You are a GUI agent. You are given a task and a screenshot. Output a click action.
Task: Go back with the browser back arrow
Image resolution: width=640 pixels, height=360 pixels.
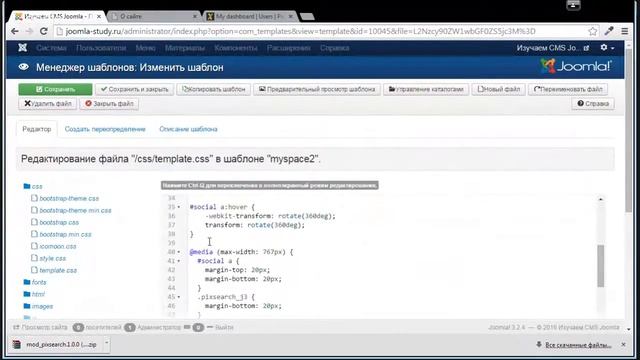click(15, 31)
